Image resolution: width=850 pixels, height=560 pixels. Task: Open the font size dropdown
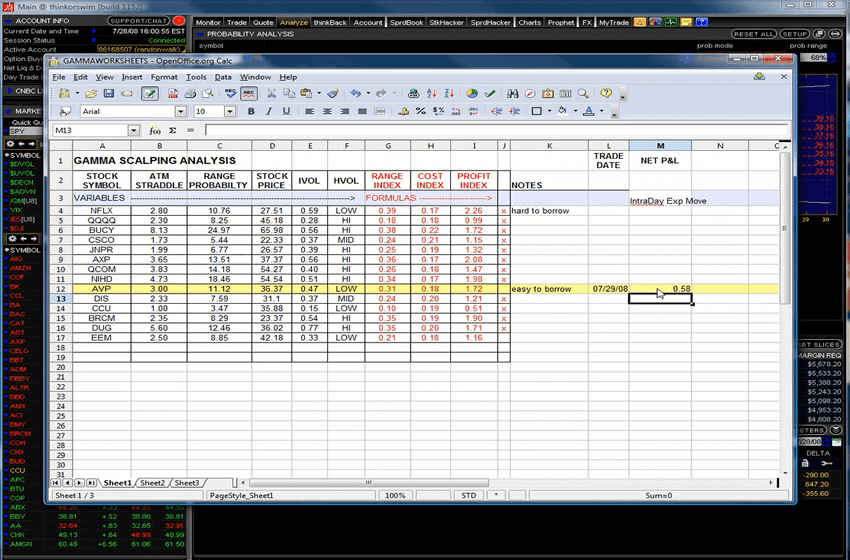point(230,111)
